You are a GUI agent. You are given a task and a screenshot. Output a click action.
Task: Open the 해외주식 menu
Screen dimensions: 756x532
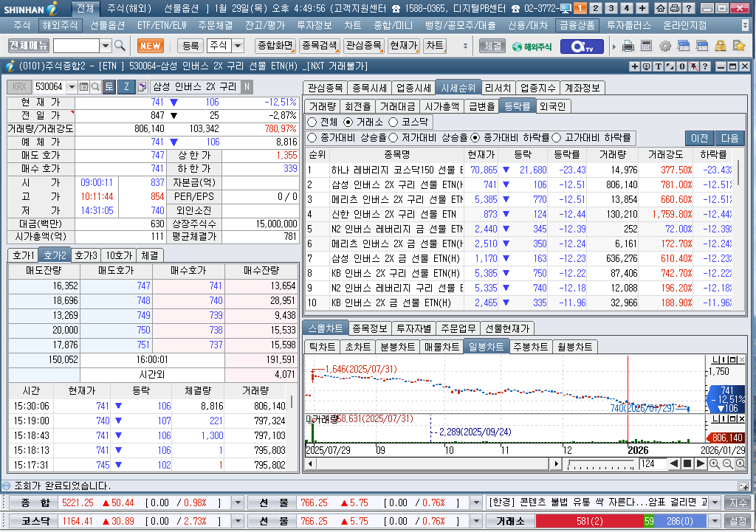60,25
